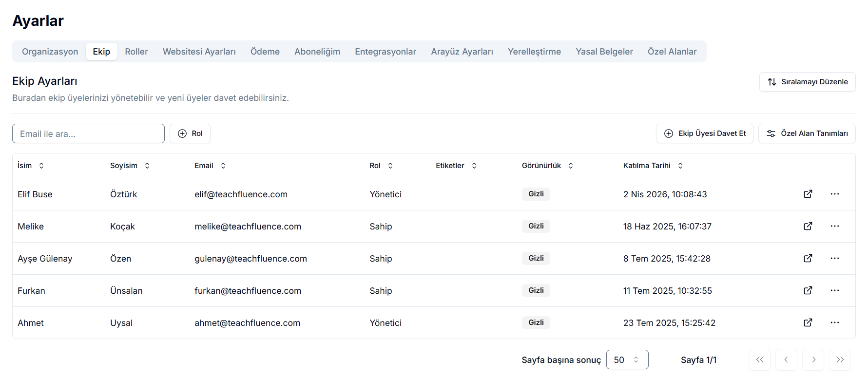Sort table by Görünürlük column
The width and height of the screenshot is (868, 379).
tap(547, 166)
